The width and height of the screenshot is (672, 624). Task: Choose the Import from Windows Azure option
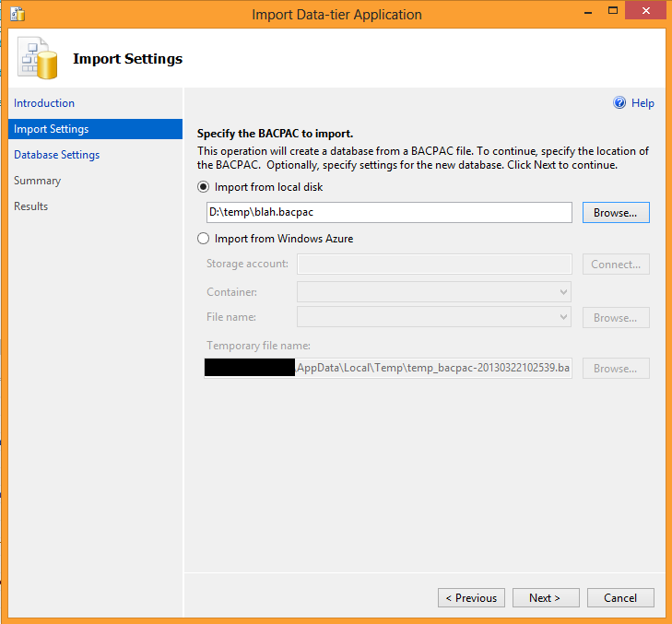(204, 239)
